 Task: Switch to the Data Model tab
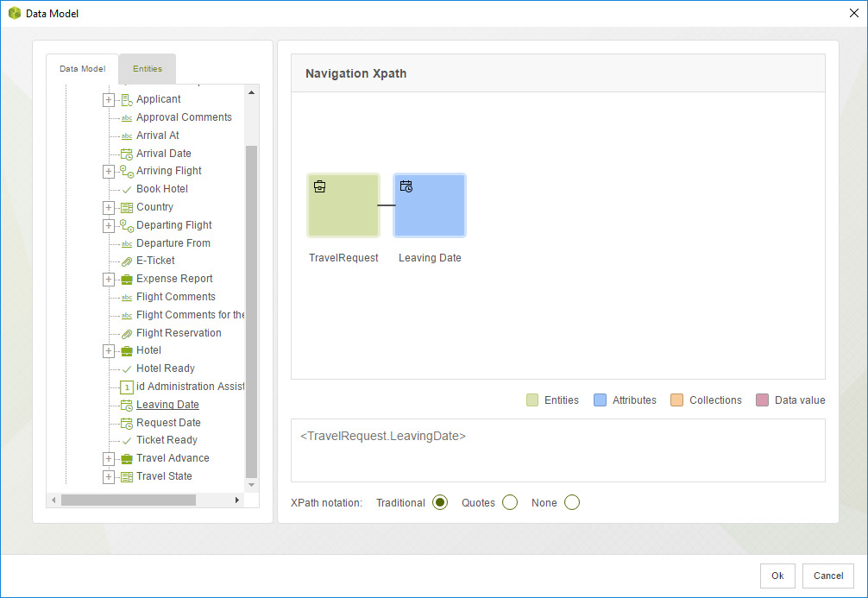[x=83, y=69]
